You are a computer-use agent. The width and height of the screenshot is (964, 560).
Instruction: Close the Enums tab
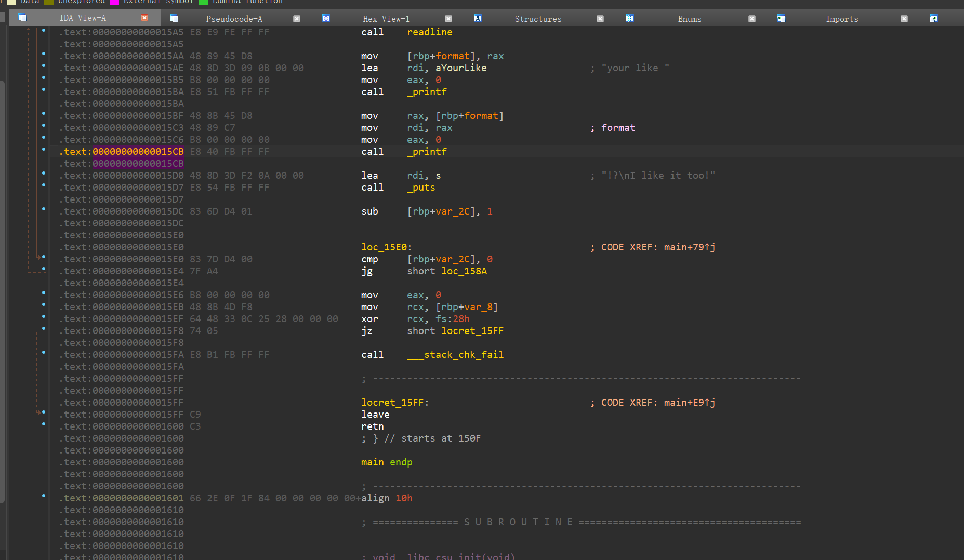point(752,19)
